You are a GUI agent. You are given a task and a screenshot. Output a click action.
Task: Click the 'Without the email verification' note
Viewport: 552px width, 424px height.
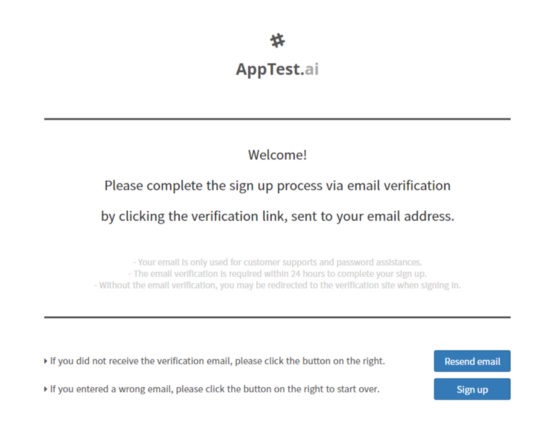pos(277,285)
